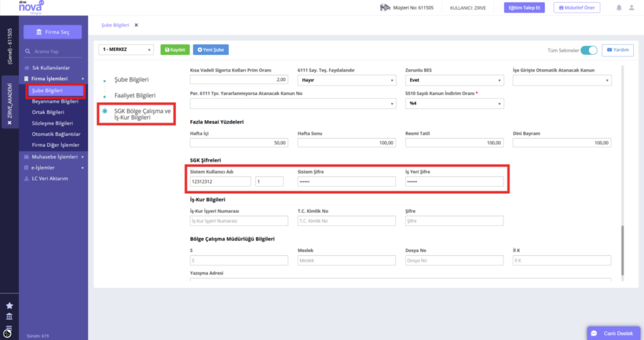Open Beyanname Bilgileri in the sidebar

coord(55,101)
